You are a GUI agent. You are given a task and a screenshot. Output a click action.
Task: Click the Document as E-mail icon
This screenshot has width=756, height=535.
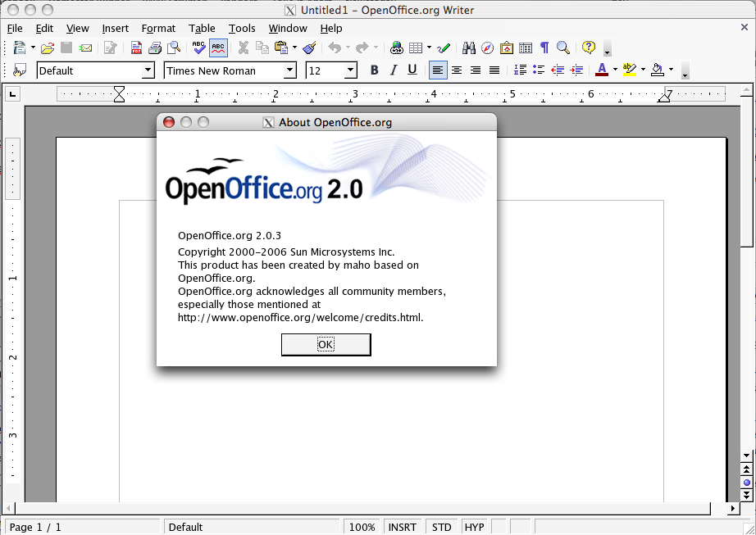85,48
